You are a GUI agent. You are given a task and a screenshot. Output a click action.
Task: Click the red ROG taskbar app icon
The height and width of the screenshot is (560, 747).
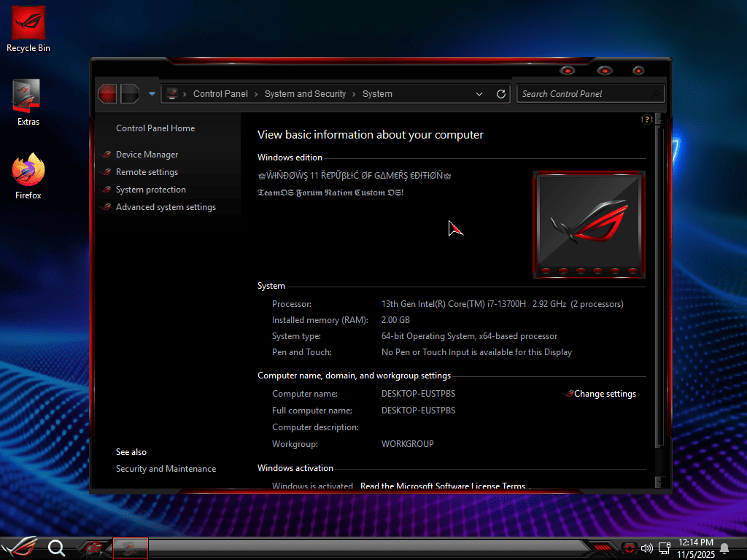(x=94, y=548)
